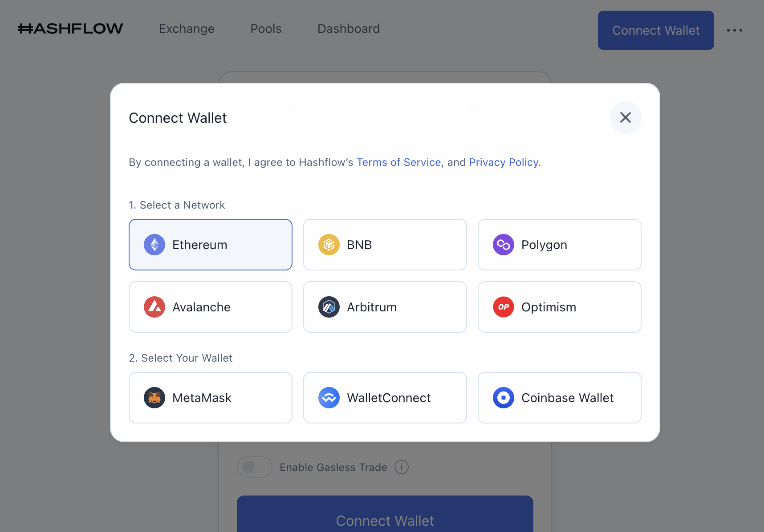Image resolution: width=764 pixels, height=532 pixels.
Task: Enable Gasless Trade toggle
Action: [254, 467]
